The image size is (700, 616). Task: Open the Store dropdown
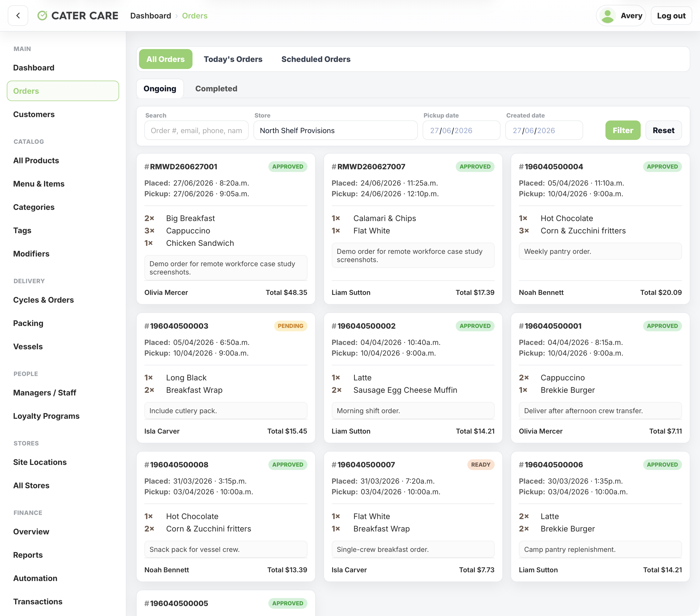point(336,130)
